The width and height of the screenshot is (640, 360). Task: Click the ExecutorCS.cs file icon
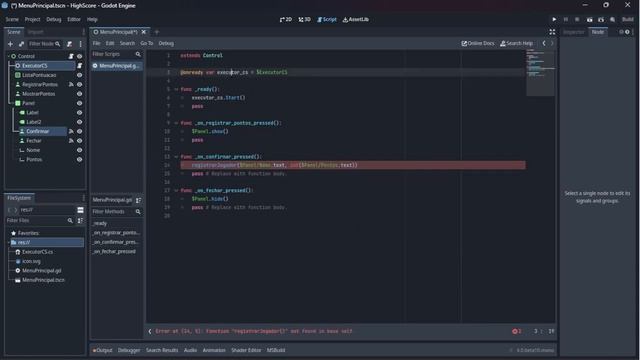[x=18, y=252]
